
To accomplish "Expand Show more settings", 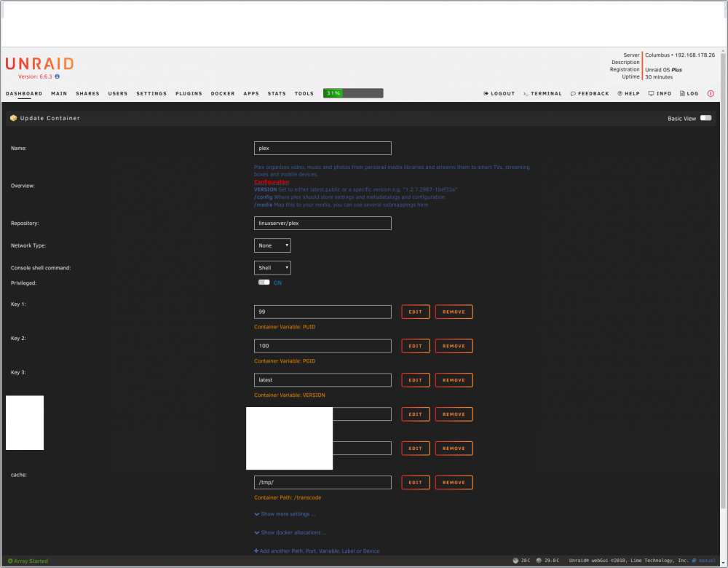I will pos(285,514).
